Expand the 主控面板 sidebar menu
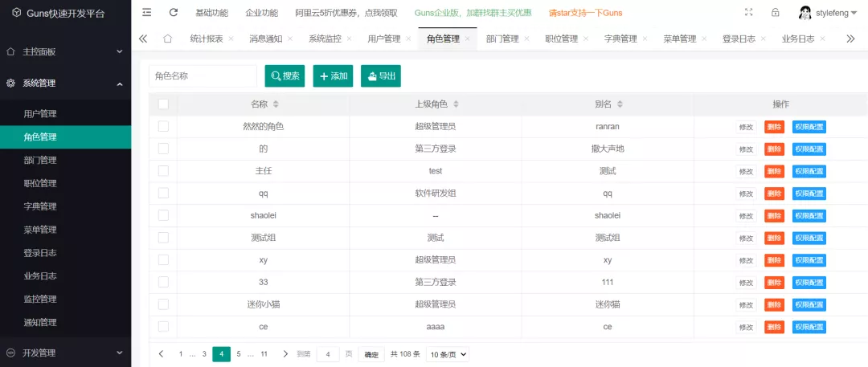Image resolution: width=868 pixels, height=367 pixels. click(x=65, y=51)
